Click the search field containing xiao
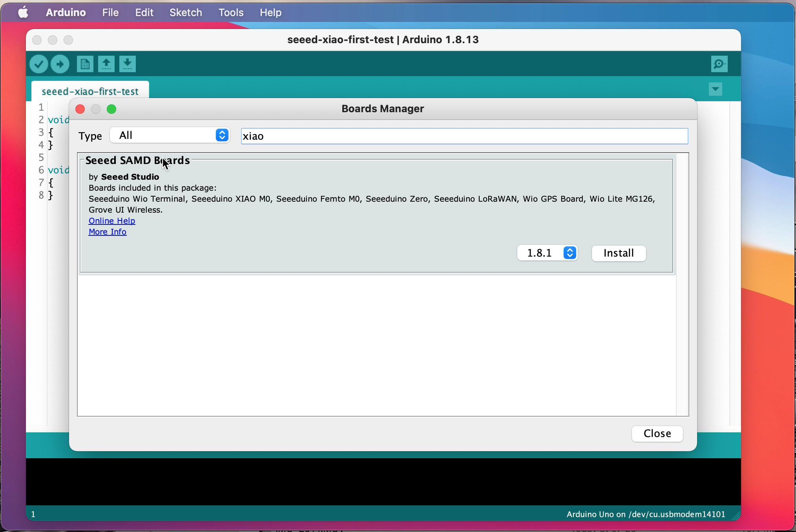Image resolution: width=796 pixels, height=532 pixels. (x=464, y=136)
